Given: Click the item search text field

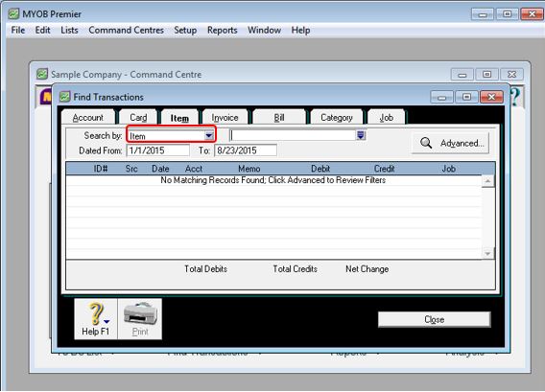Looking at the screenshot, I should (x=293, y=135).
